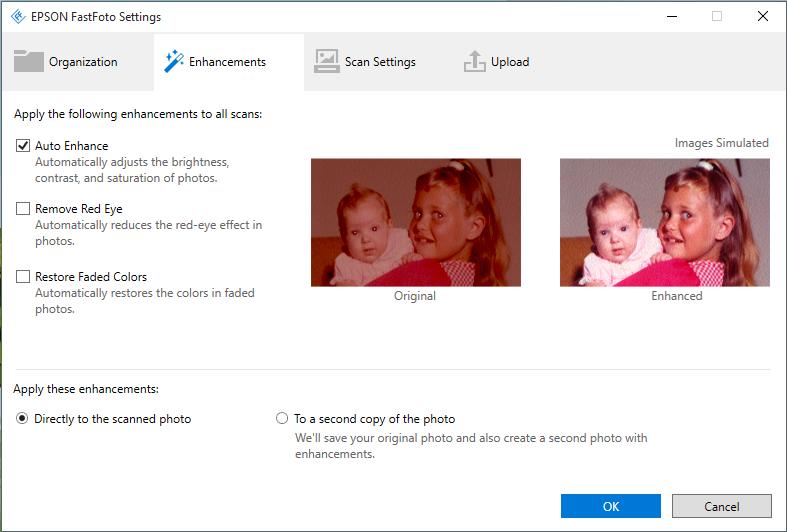Select the Enhancements tab label
Screen dimensions: 787x532
click(x=227, y=62)
